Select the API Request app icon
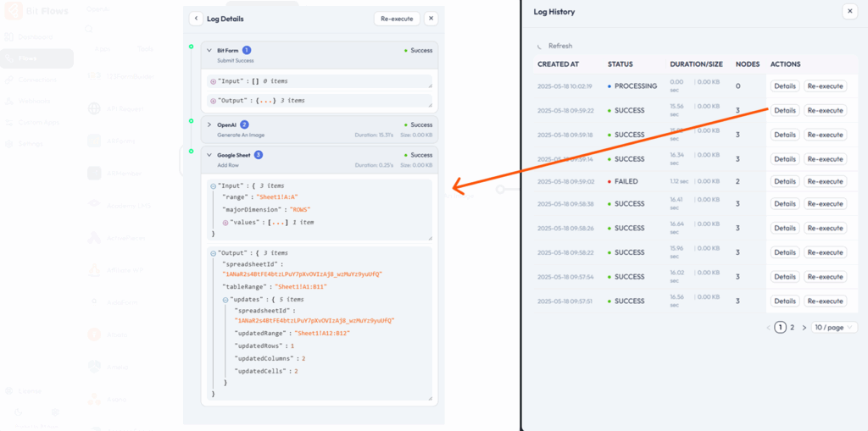Screen dimensions: 868x431 pyautogui.click(x=94, y=108)
